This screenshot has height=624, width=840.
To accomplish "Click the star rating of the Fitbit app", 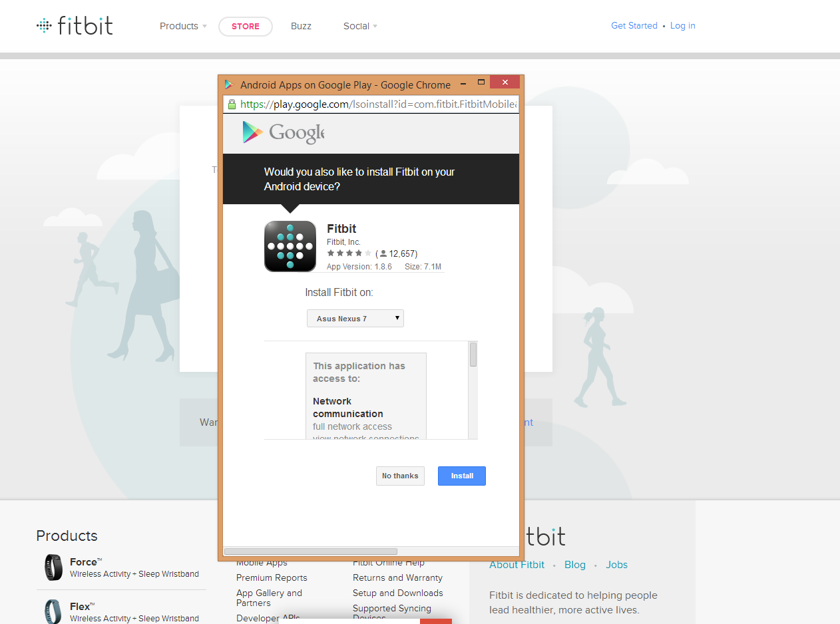I will point(349,253).
